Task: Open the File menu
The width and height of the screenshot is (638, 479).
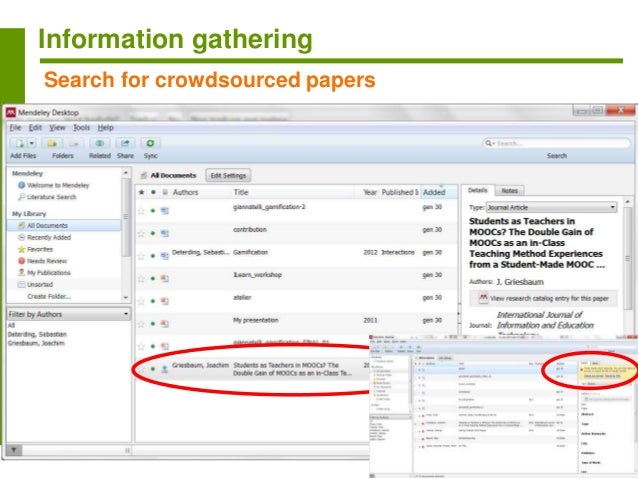Action: [x=15, y=128]
